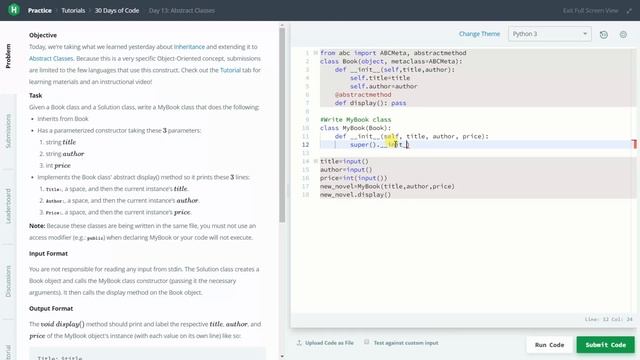Follow the Abstract Classes hyperlink
This screenshot has height=360, width=640.
(51, 58)
